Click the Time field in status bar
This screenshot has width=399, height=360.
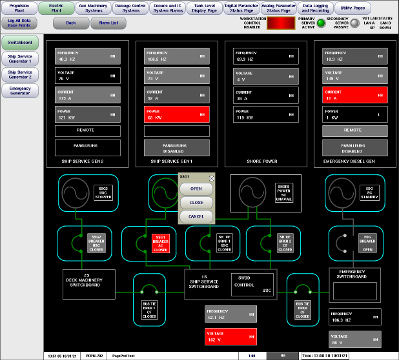(x=324, y=356)
